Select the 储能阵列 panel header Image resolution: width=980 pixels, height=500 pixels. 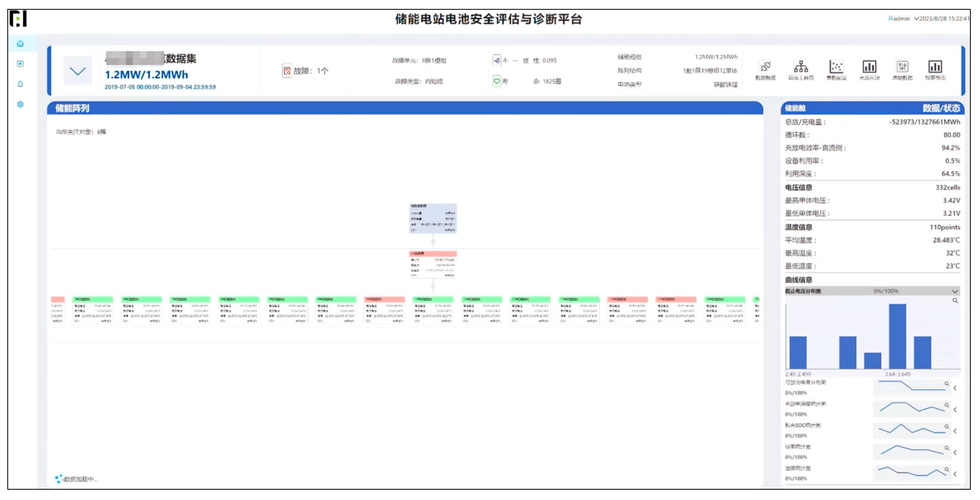(x=72, y=108)
